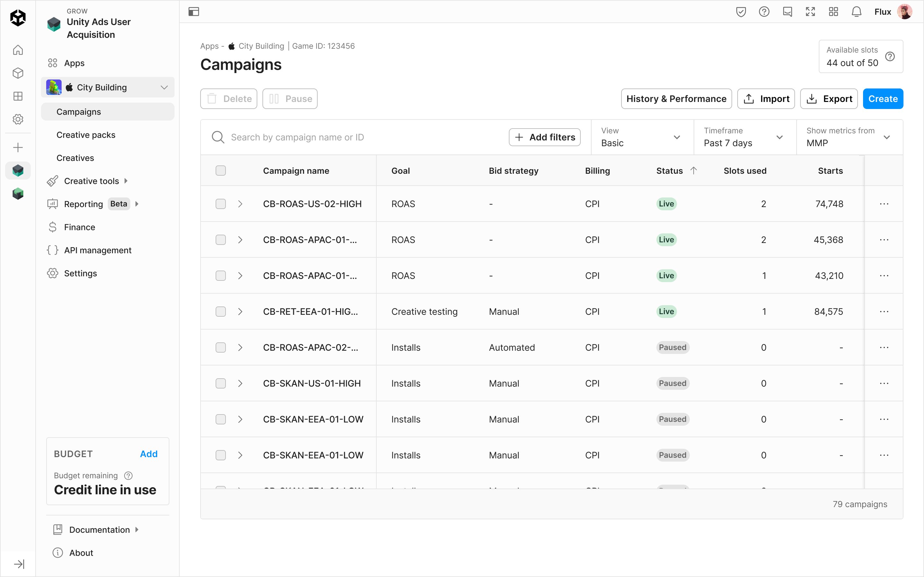The image size is (924, 577).
Task: Toggle the sidebar panel layout icon
Action: (x=194, y=12)
